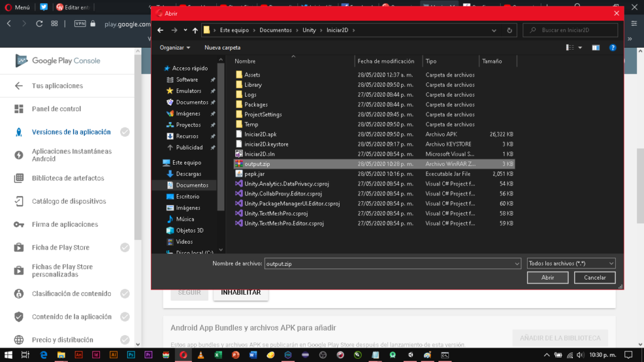Viewport: 644px width, 362px height.
Task: Select the output.zip file row
Action: (374, 164)
